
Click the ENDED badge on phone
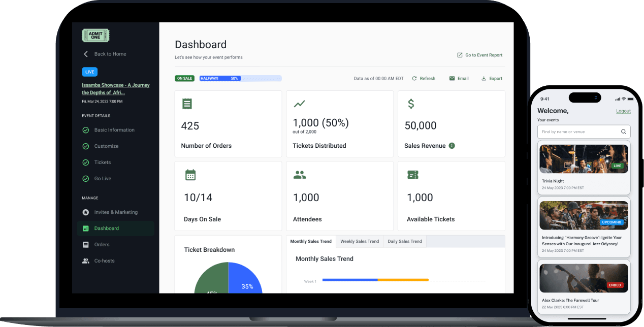615,285
